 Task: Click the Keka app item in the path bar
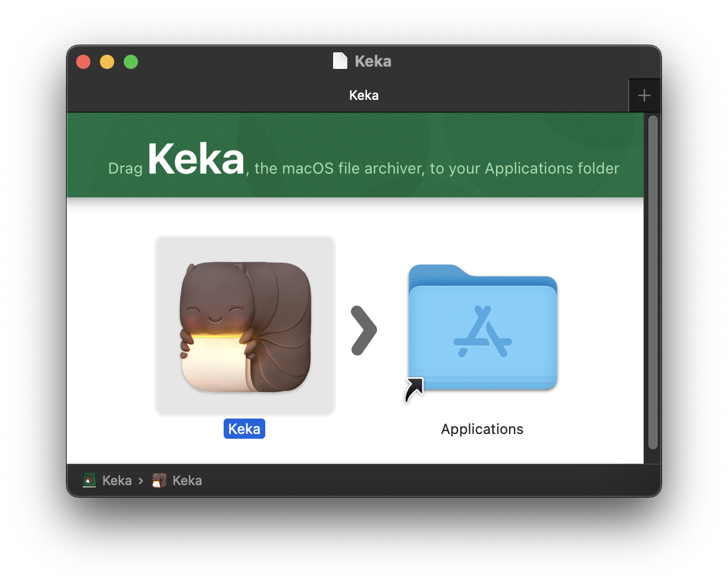177,480
